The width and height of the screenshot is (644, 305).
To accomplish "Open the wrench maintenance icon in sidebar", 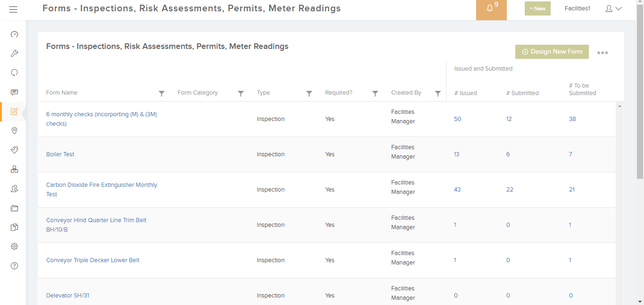I will [14, 54].
